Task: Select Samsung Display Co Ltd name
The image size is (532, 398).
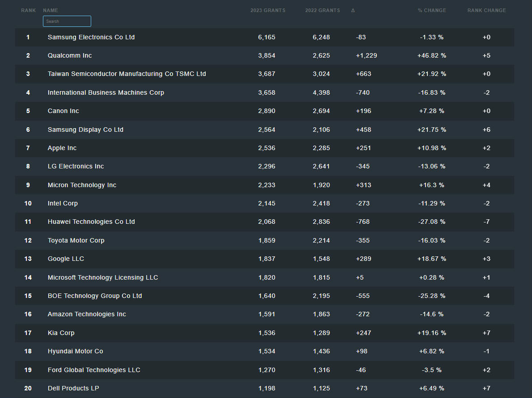Action: tap(85, 130)
